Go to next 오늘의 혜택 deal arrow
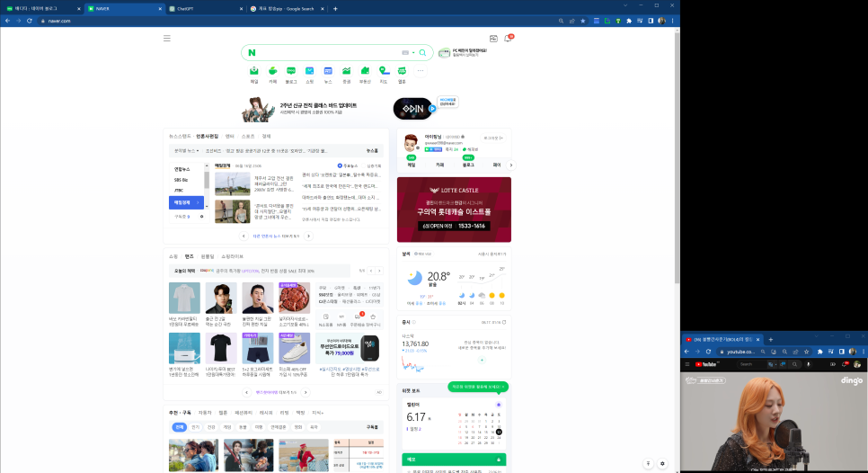868x473 pixels. [x=379, y=271]
